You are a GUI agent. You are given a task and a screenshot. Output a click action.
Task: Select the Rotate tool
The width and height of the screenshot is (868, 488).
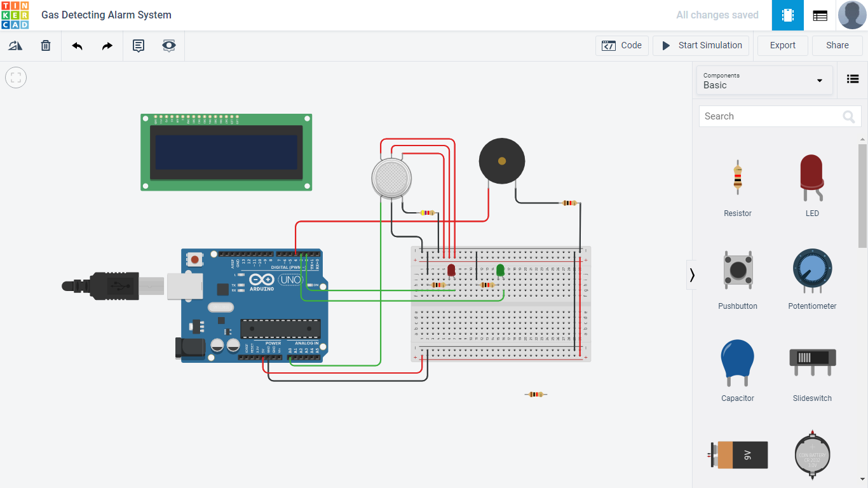point(15,45)
